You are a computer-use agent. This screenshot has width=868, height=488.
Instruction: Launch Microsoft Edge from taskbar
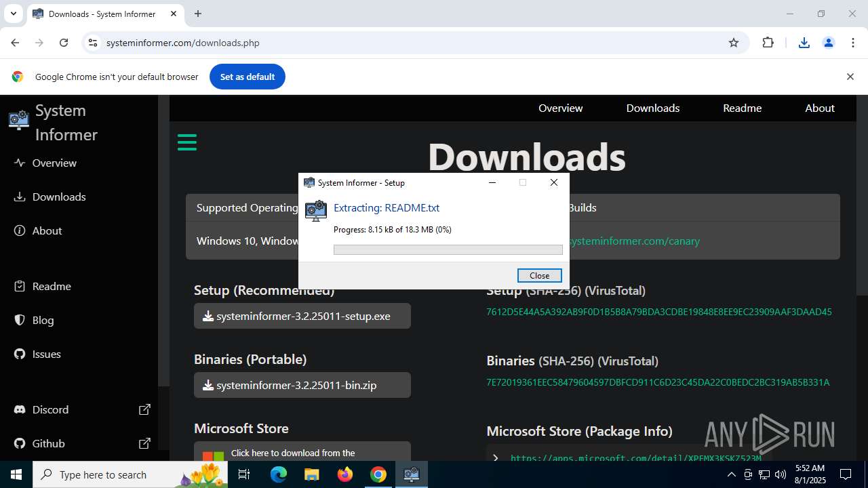coord(279,474)
